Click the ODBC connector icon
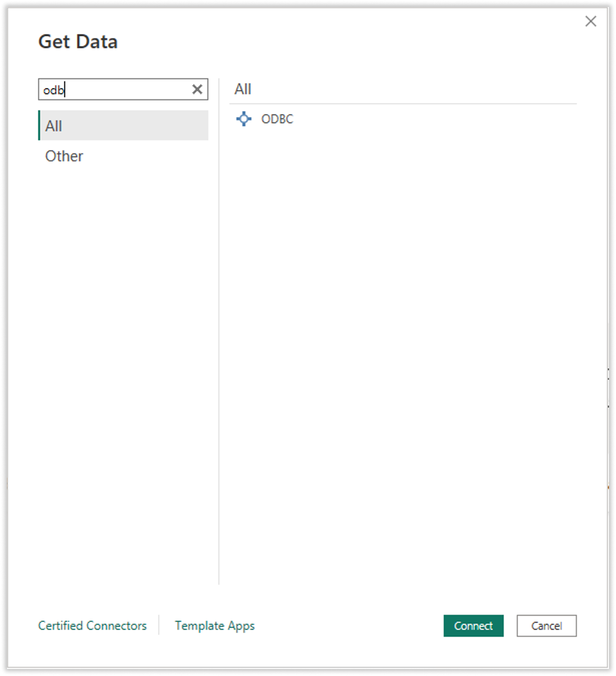The image size is (616, 676). 244,119
